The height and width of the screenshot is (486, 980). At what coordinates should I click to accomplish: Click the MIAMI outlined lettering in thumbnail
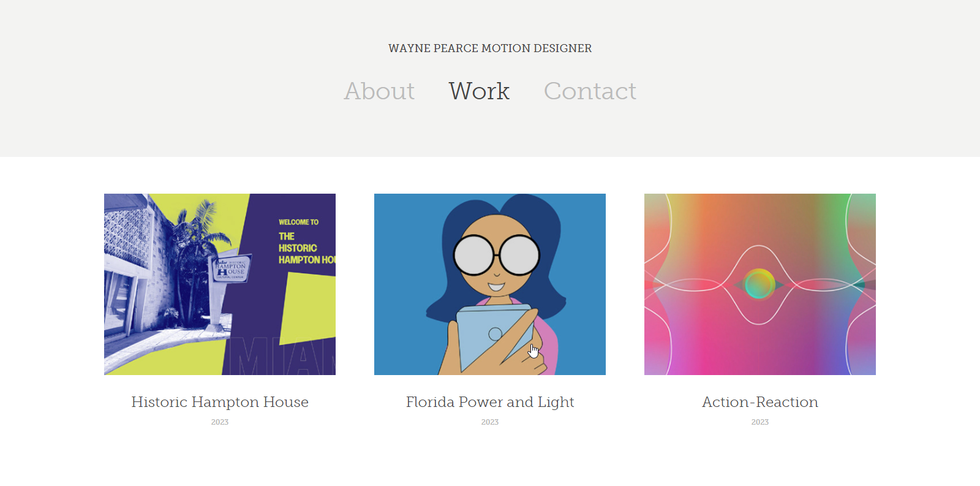click(279, 355)
